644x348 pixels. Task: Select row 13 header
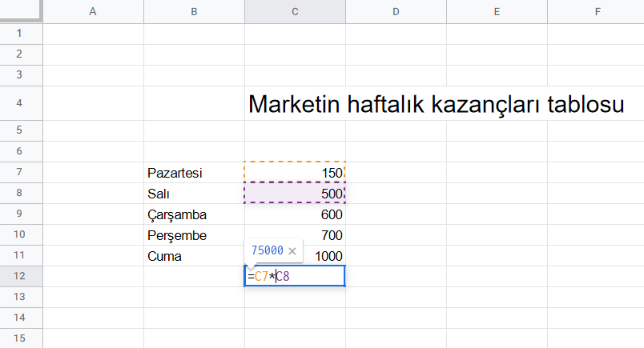coord(21,297)
